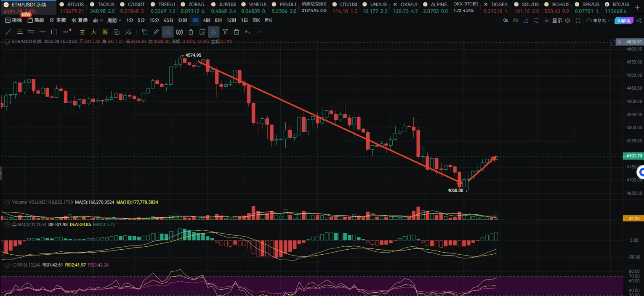Click the blue copy layers icon

145,32
